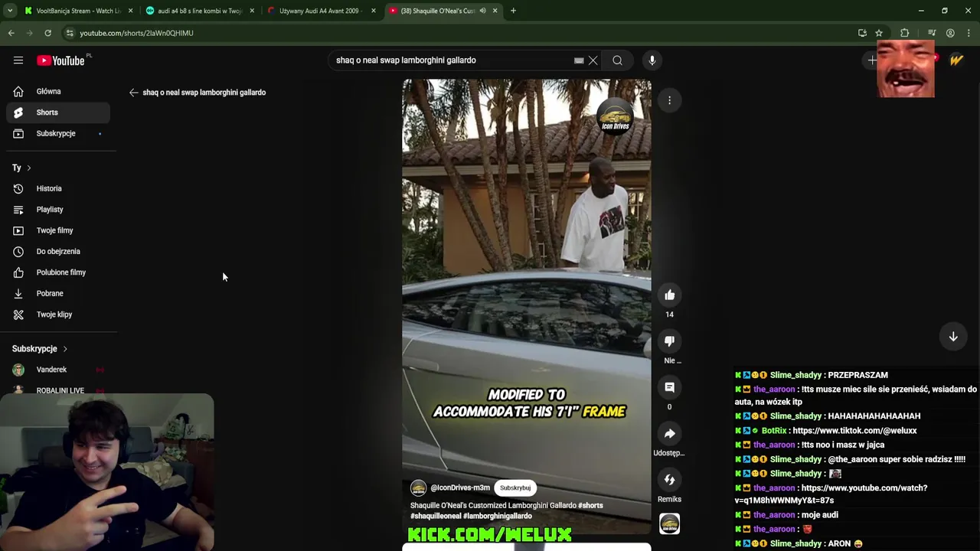This screenshot has height=551, width=980.
Task: Click the #shaquilleoneal hashtag
Action: click(x=436, y=516)
